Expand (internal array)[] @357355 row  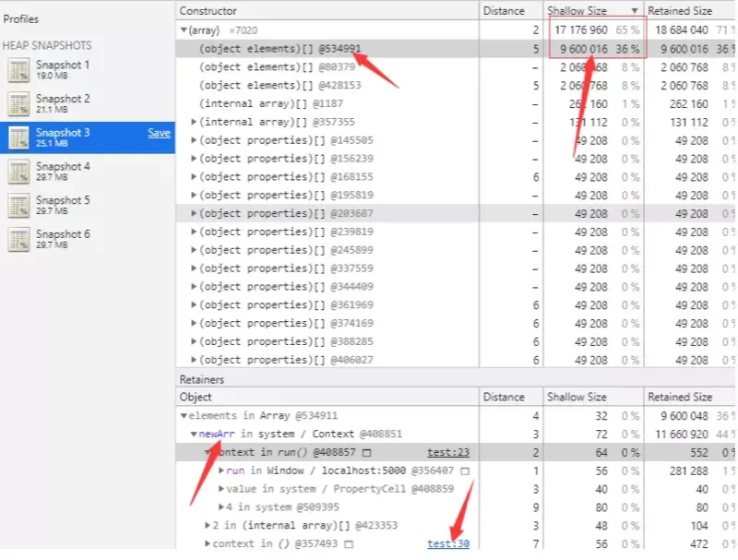194,122
